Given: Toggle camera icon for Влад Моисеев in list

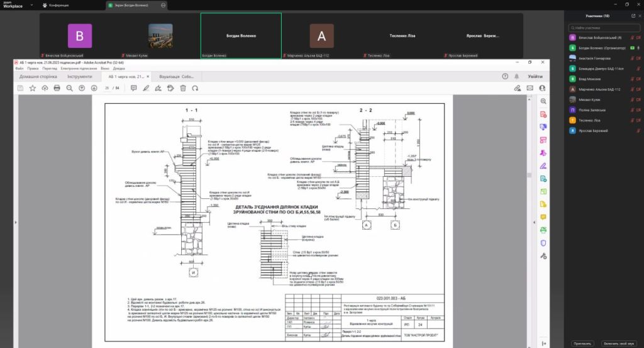Looking at the screenshot, I should coord(638,79).
